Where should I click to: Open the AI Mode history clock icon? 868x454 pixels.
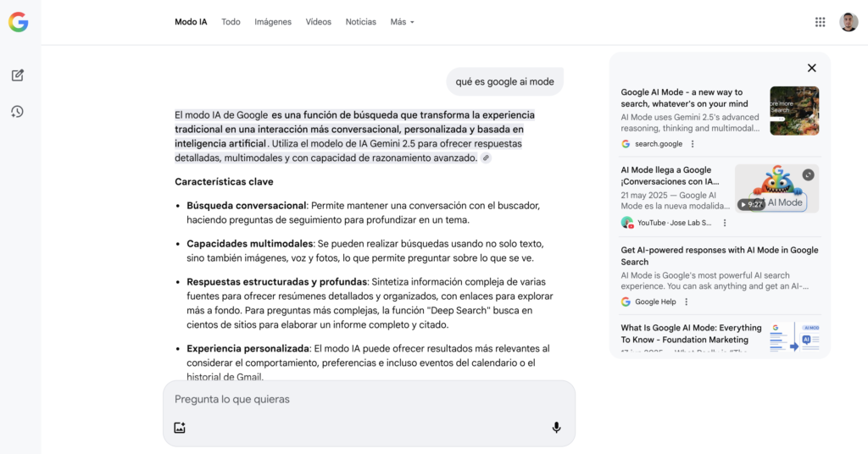tap(17, 112)
